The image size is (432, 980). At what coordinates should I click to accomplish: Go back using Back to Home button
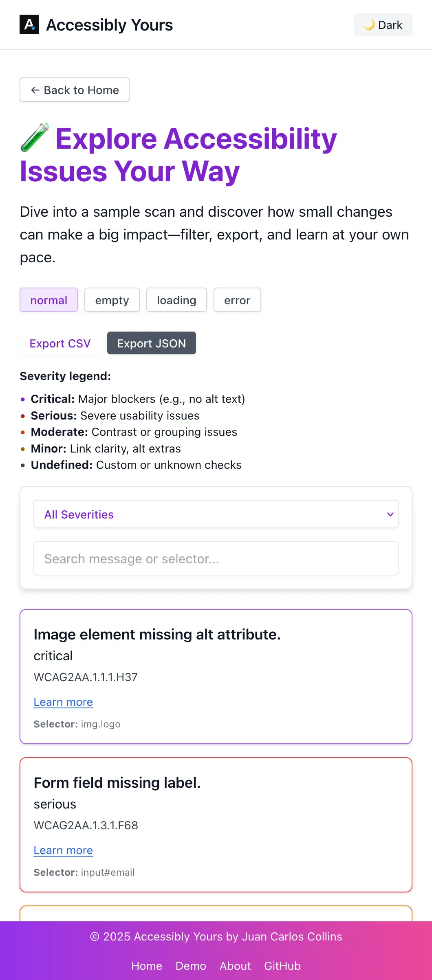point(75,90)
